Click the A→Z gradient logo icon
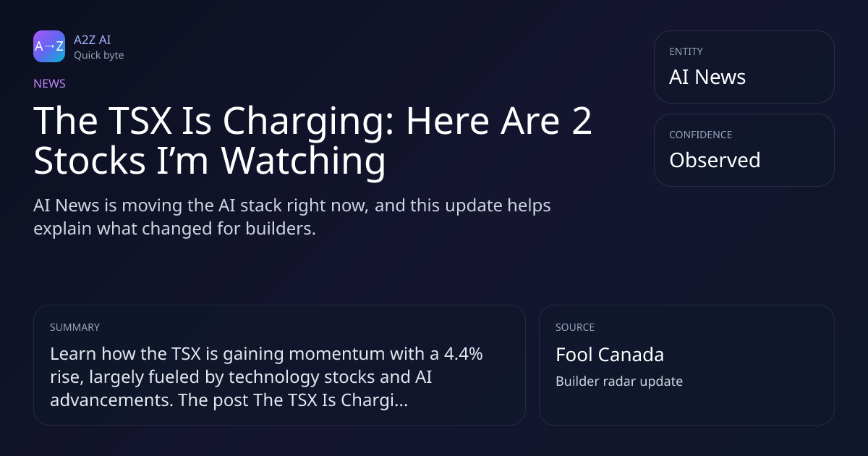This screenshot has height=456, width=868. [49, 46]
